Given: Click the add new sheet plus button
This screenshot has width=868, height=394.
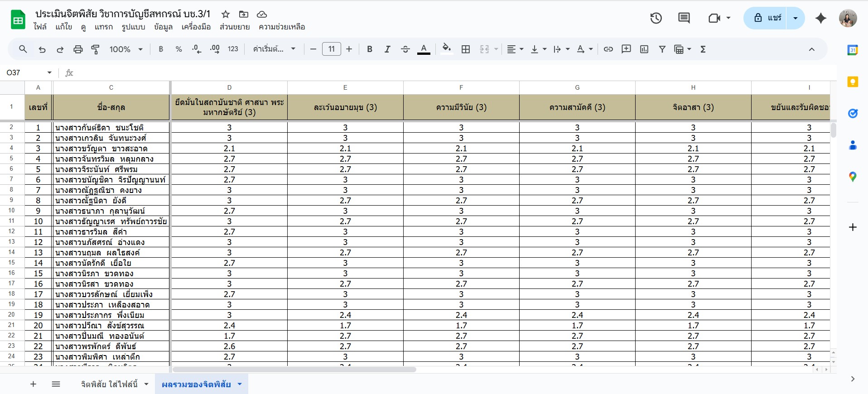Looking at the screenshot, I should click(33, 384).
